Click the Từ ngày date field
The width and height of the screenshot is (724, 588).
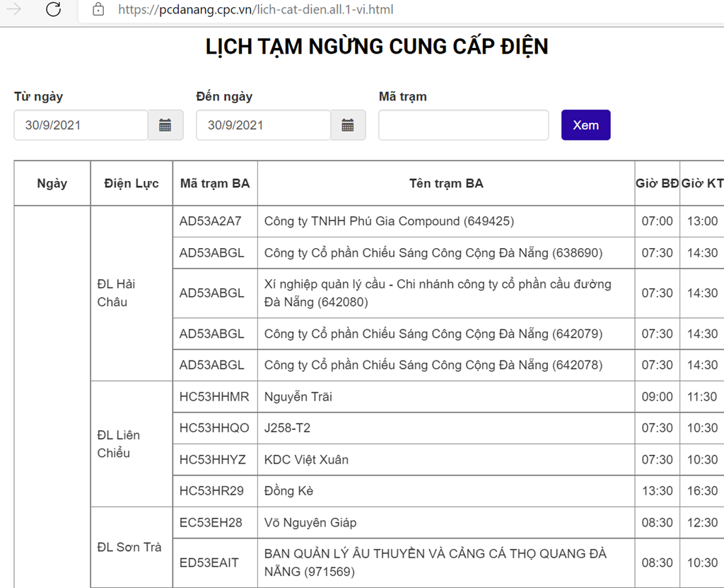pos(81,125)
